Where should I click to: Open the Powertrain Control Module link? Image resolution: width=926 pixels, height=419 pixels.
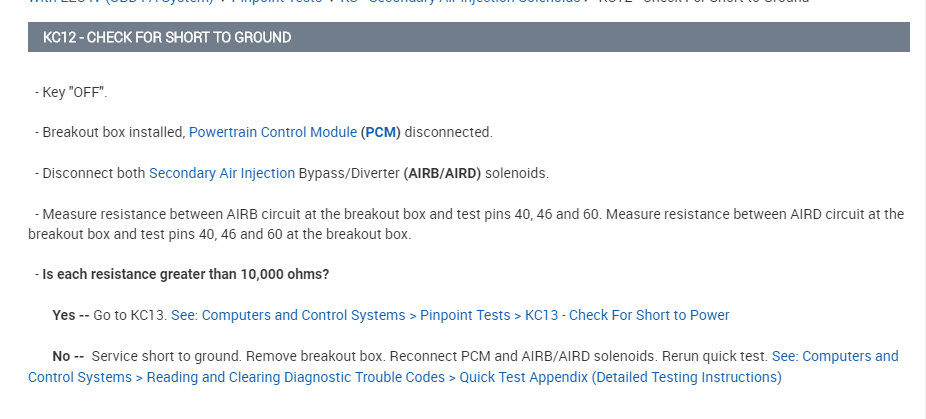pyautogui.click(x=272, y=132)
